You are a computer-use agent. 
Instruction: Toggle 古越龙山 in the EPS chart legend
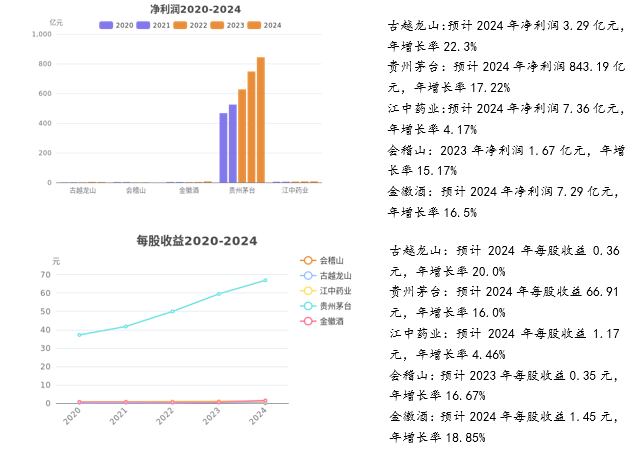tap(326, 276)
